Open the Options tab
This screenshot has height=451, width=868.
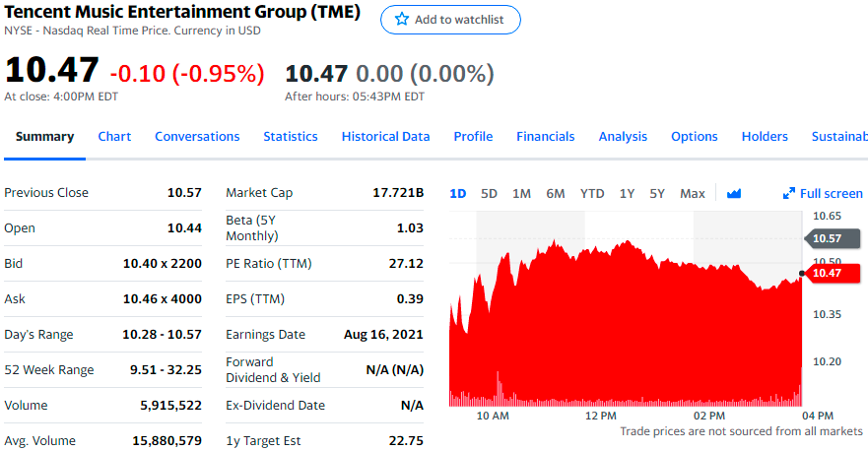click(695, 137)
